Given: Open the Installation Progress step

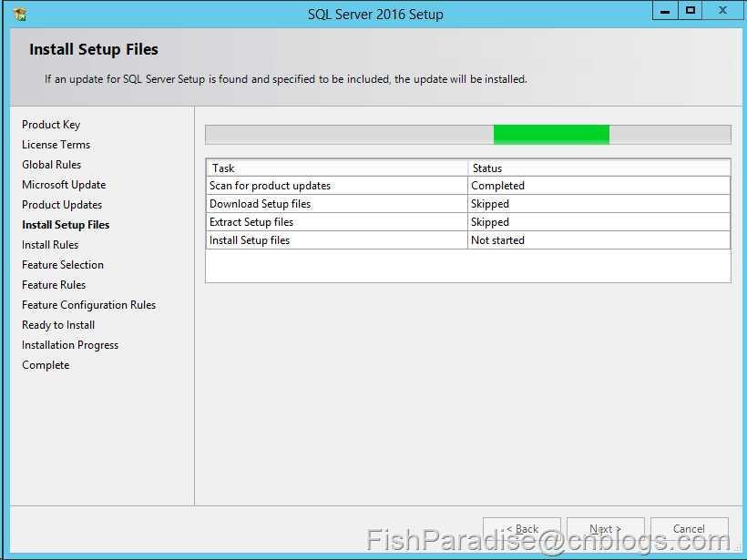Looking at the screenshot, I should [70, 345].
